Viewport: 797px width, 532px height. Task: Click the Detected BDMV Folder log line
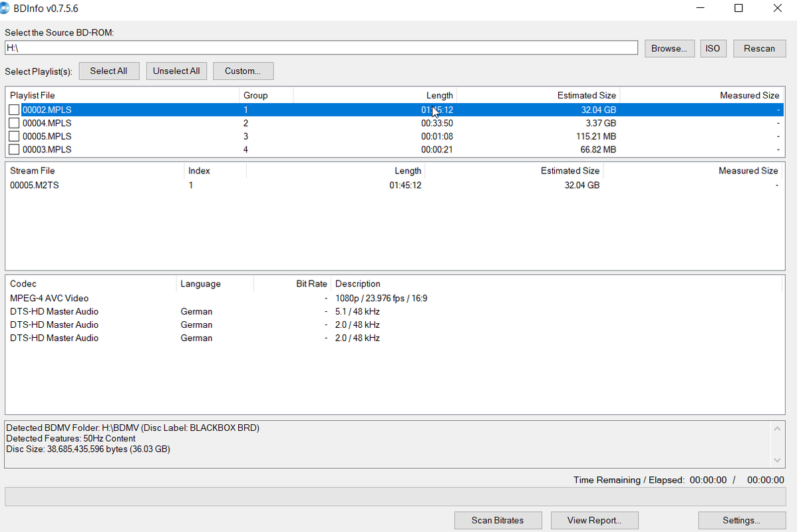132,428
